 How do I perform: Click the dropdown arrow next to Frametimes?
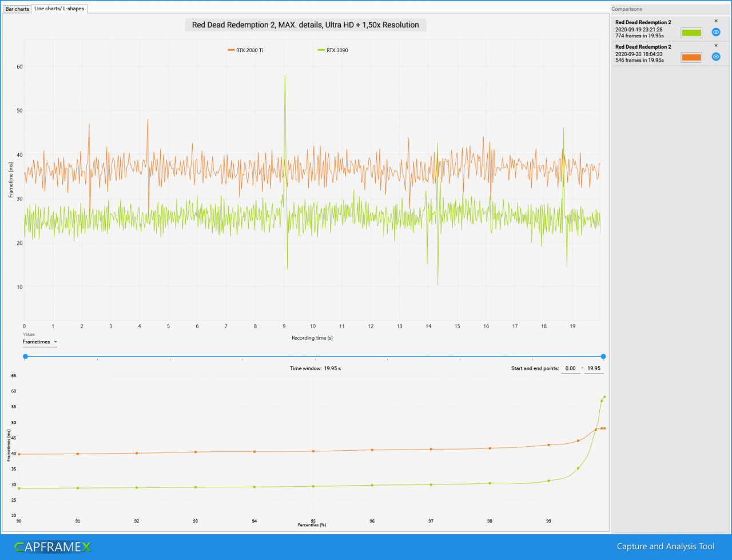click(55, 341)
